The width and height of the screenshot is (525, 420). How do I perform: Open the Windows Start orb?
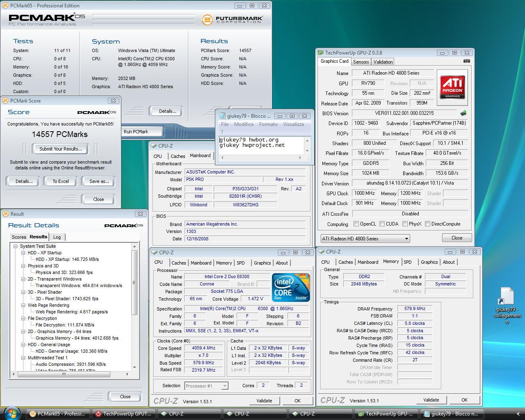11,413
